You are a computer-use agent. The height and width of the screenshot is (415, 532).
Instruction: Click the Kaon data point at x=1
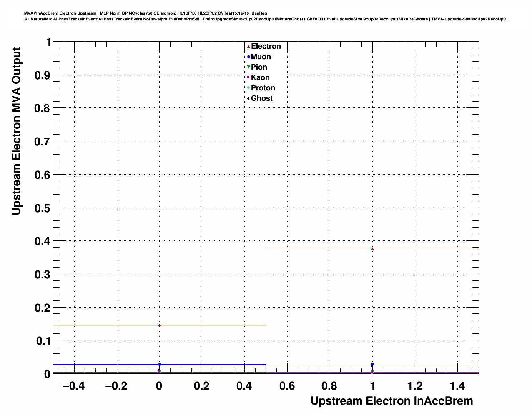[x=372, y=372]
